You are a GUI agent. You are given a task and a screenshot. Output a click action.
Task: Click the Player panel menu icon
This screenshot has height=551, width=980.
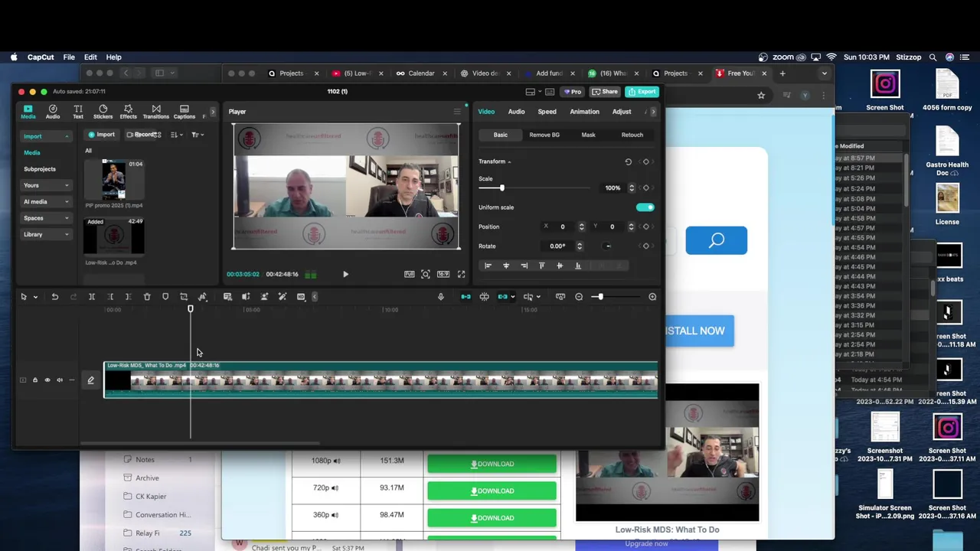click(457, 112)
